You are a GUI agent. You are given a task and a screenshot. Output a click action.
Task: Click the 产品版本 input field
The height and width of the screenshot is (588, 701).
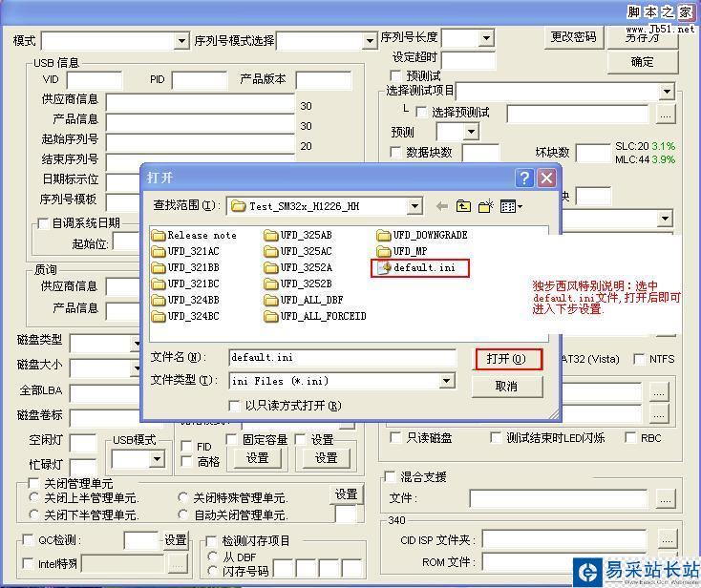[324, 80]
